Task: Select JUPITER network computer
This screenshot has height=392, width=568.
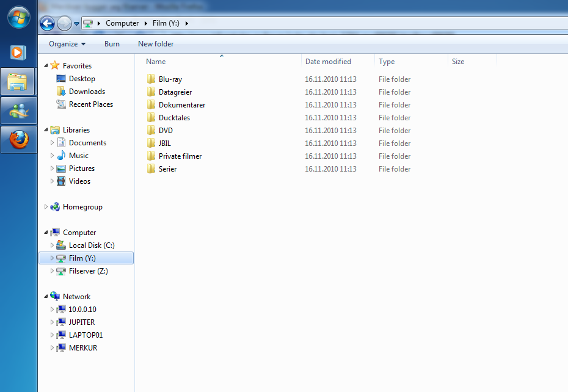Action: click(x=81, y=322)
